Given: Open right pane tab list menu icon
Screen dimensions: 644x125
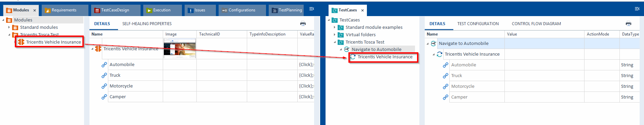Looking at the screenshot, I should [637, 9].
